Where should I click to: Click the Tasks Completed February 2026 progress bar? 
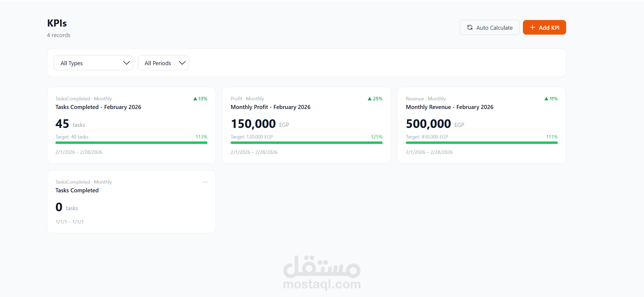pos(131,143)
